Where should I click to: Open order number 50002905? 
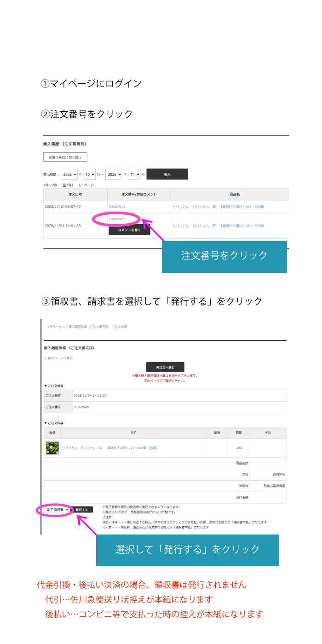pos(117,219)
